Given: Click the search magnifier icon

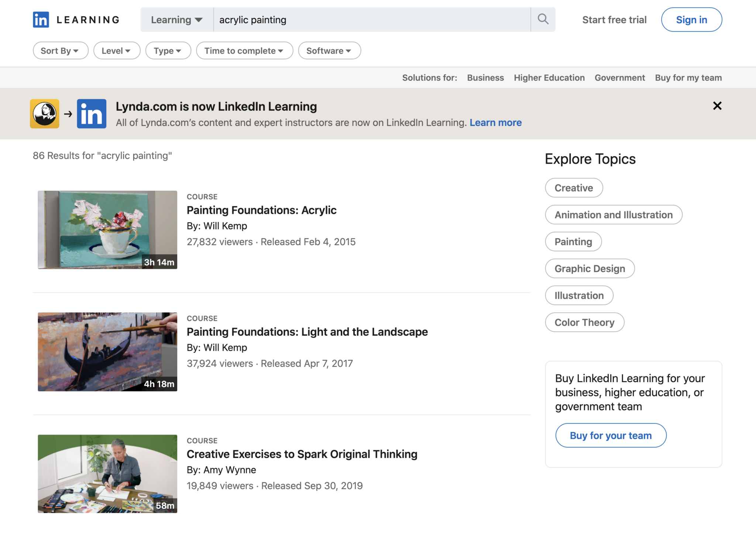Looking at the screenshot, I should (543, 19).
